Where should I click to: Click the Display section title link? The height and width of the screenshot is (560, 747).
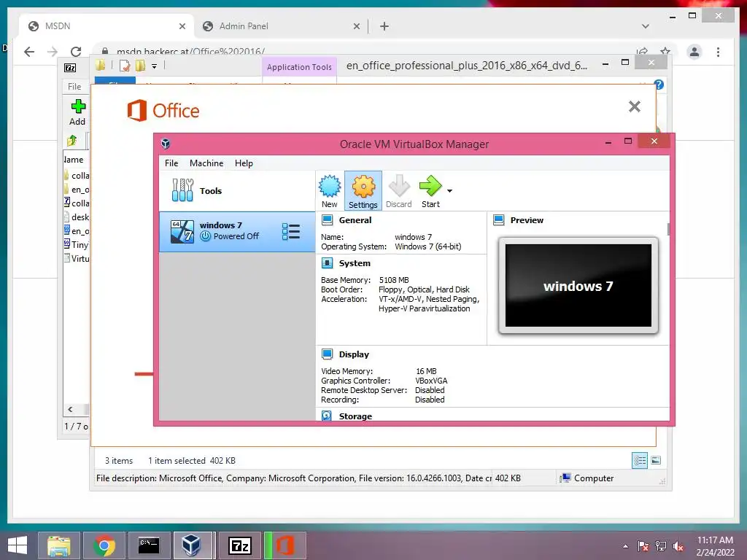[x=354, y=354]
